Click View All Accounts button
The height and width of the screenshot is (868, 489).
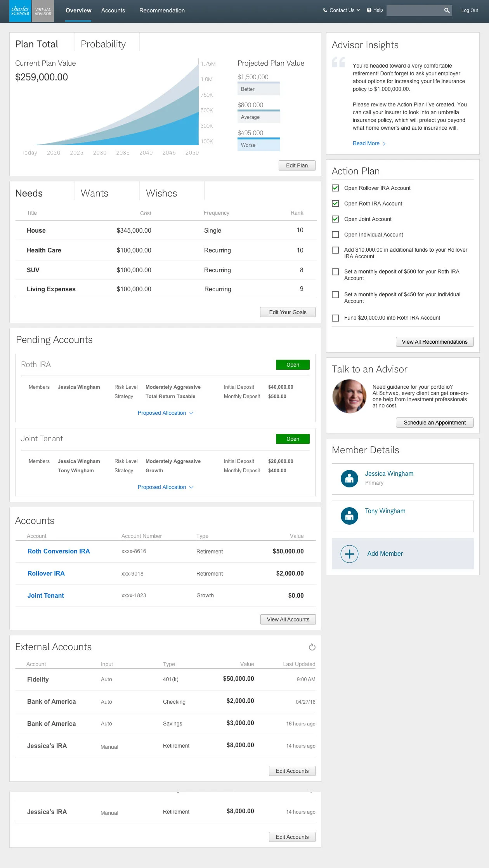coord(288,619)
